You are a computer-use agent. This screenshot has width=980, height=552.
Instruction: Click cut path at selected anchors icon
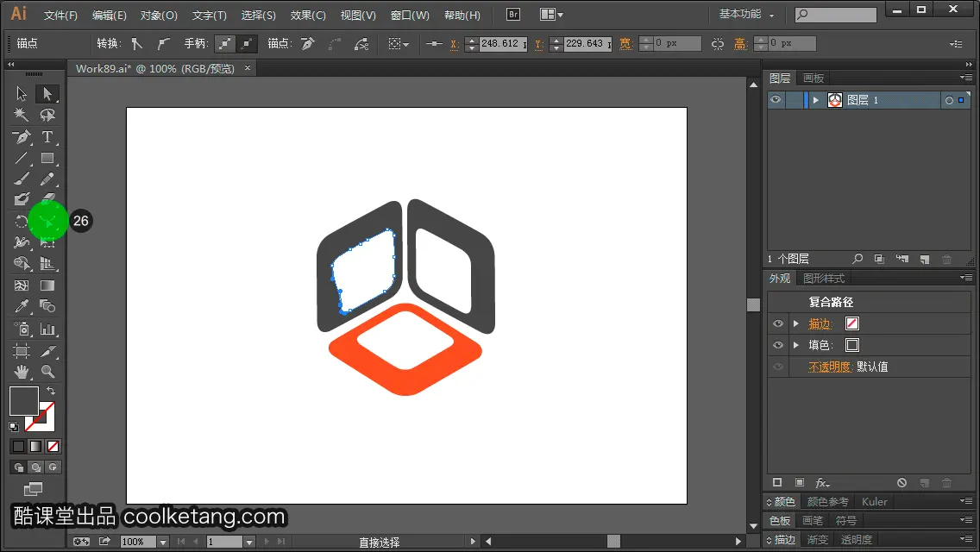[x=361, y=44]
